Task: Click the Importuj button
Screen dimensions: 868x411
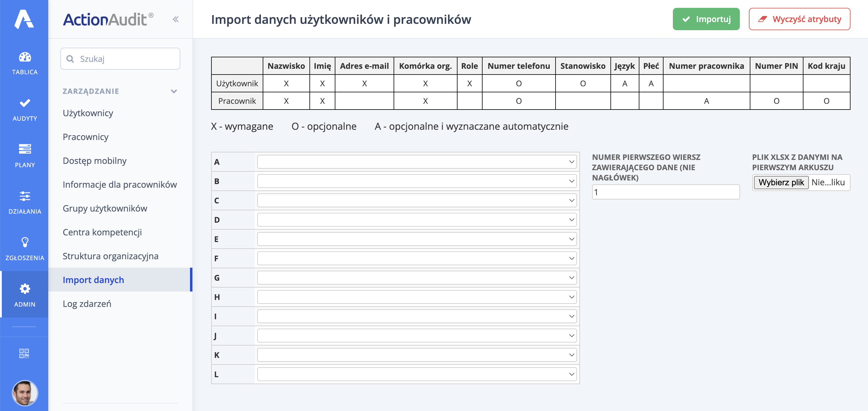Action: 706,19
